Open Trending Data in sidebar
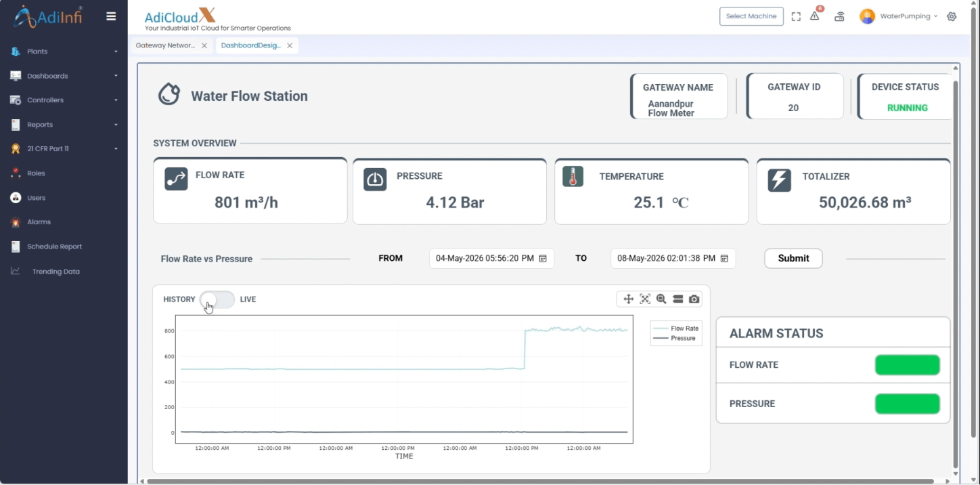The width and height of the screenshot is (980, 485). coord(56,272)
